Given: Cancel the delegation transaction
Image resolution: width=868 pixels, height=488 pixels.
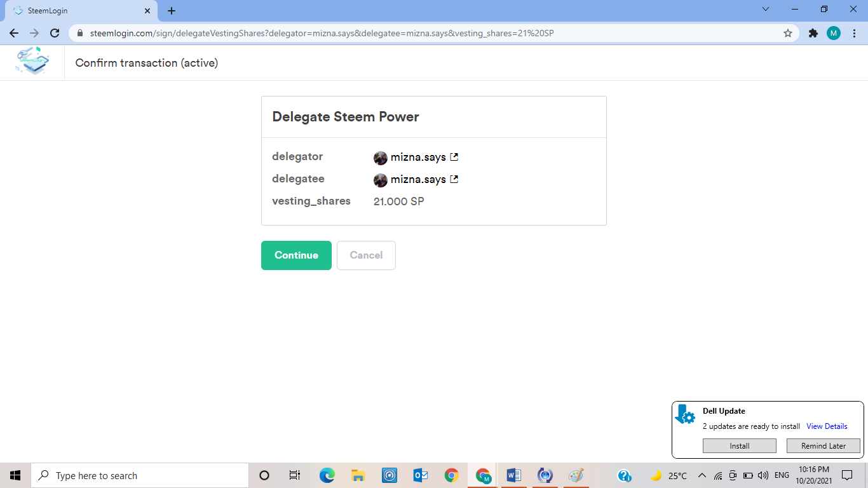Looking at the screenshot, I should 366,255.
